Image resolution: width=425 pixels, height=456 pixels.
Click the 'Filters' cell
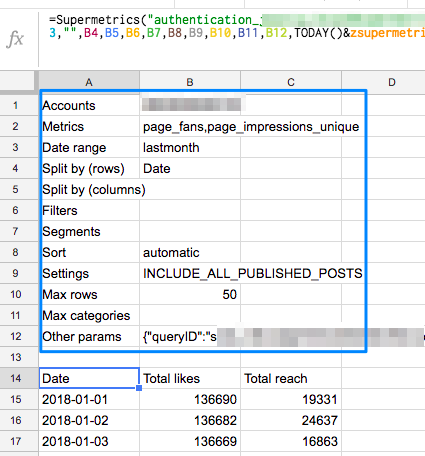(89, 211)
